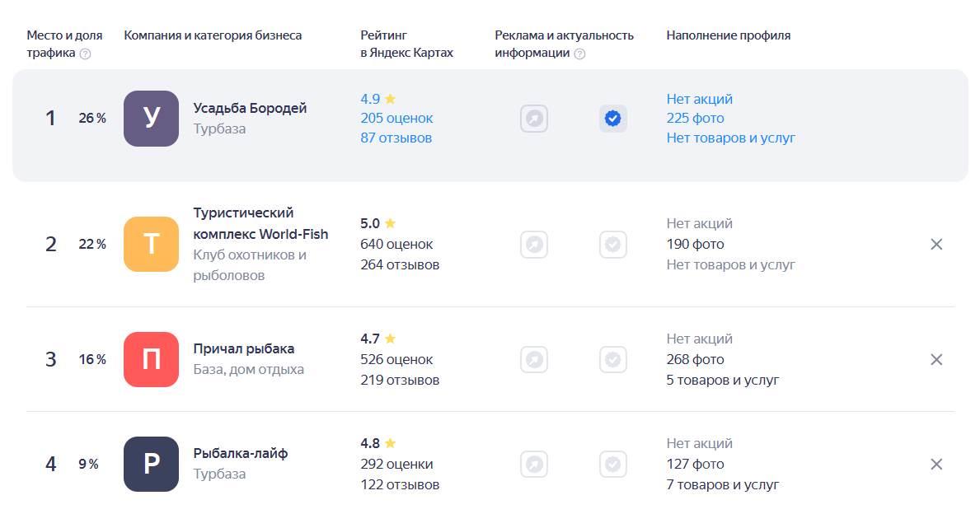Click '264 отзывов' text
Screen dimensions: 980x514
point(400,264)
